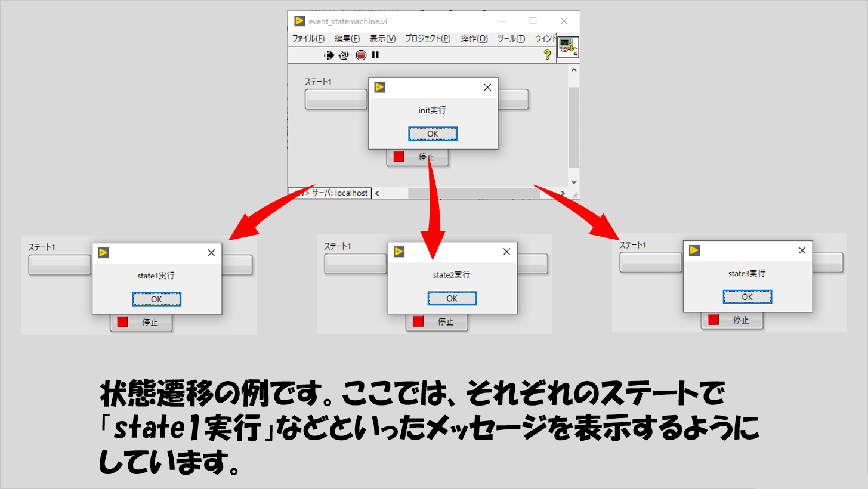Open context help via yellow question mark
This screenshot has width=868, height=489.
click(x=547, y=55)
